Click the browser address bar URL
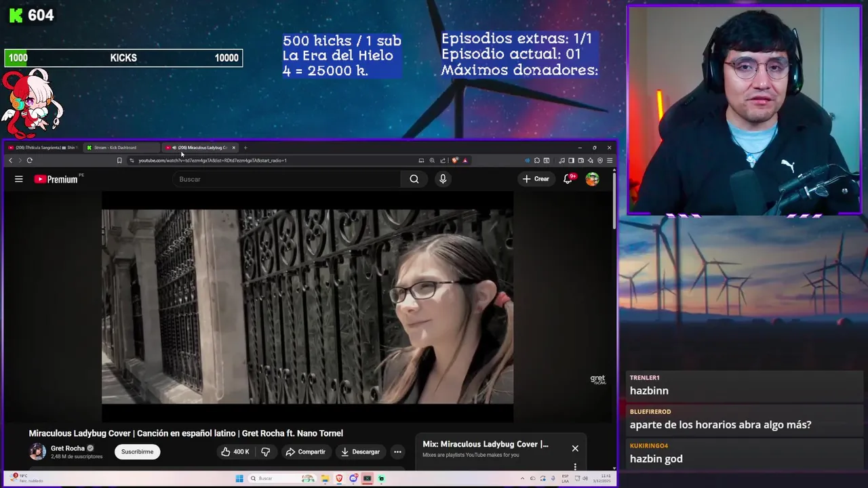 213,161
